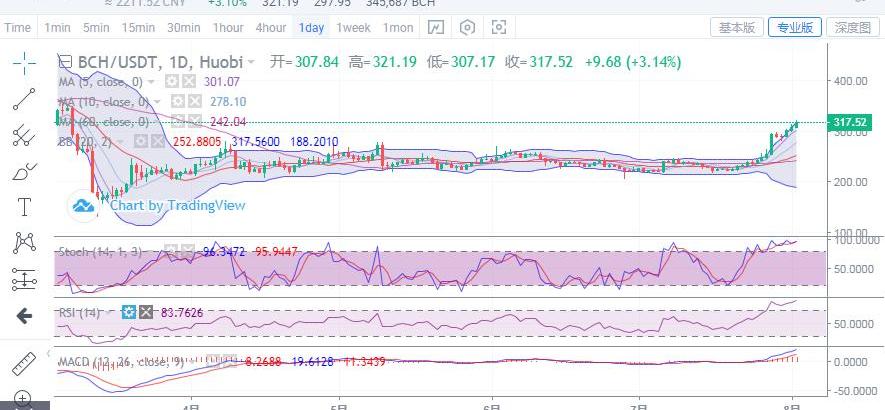Click Stoch (14, 1, 3) indicator label
Screen dimensions: 885x410
click(x=100, y=251)
